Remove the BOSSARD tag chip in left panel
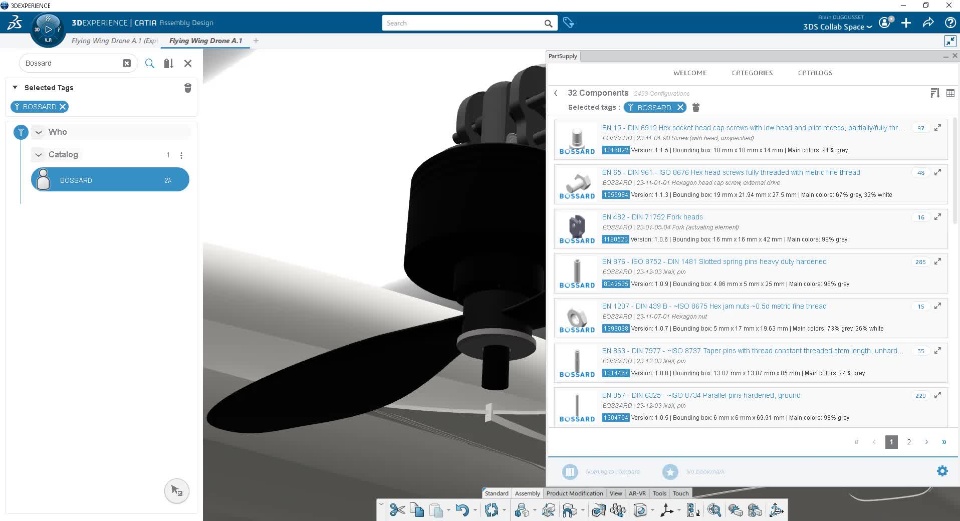Image resolution: width=960 pixels, height=521 pixels. pyautogui.click(x=62, y=107)
